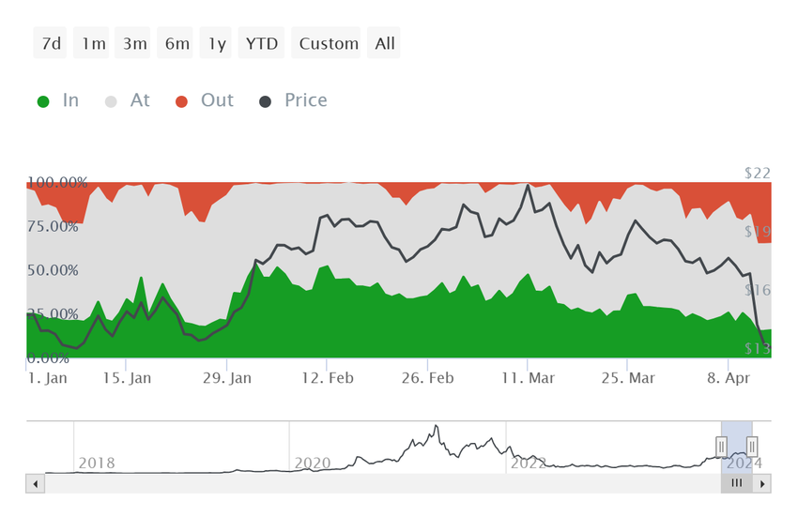Toggle the gray At series legend dot
798x532 pixels.
[x=111, y=101]
